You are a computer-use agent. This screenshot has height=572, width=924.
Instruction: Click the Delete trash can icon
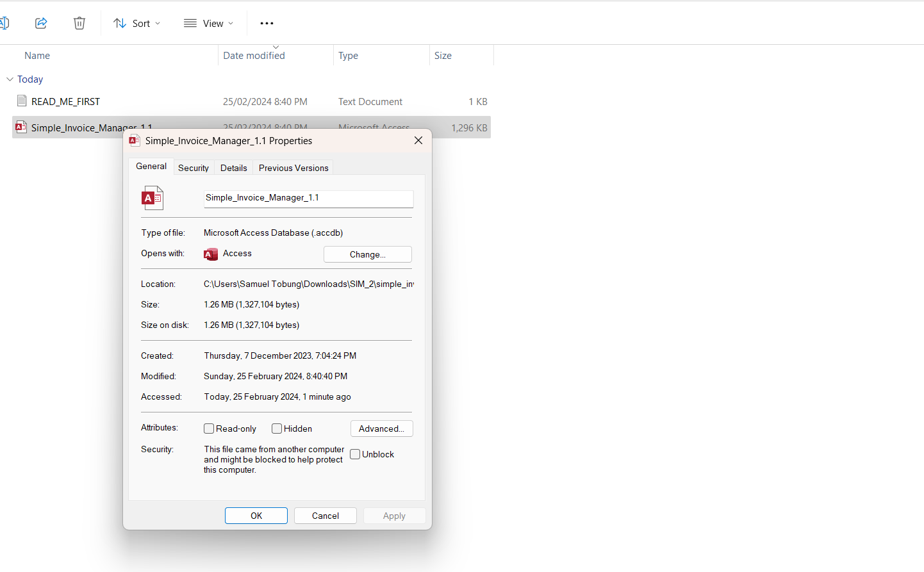79,23
